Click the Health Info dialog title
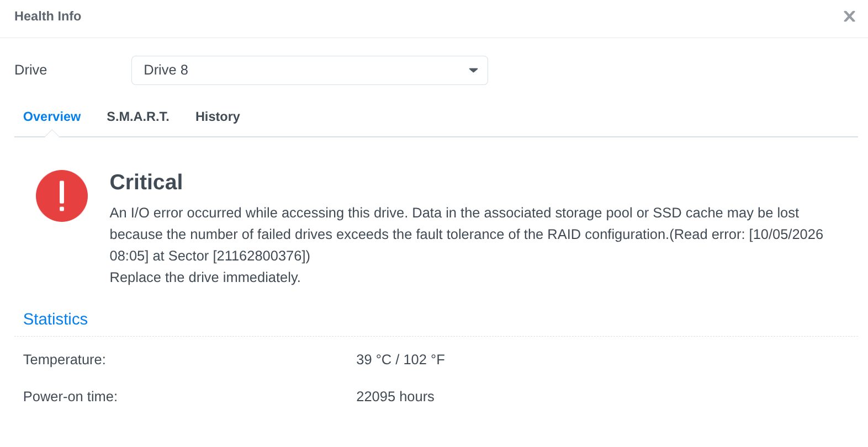The image size is (868, 447). click(x=48, y=16)
